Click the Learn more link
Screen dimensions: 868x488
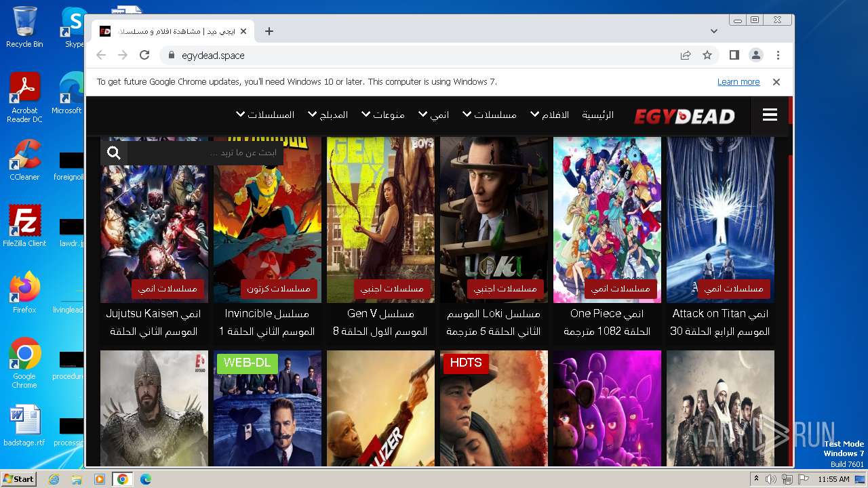738,82
